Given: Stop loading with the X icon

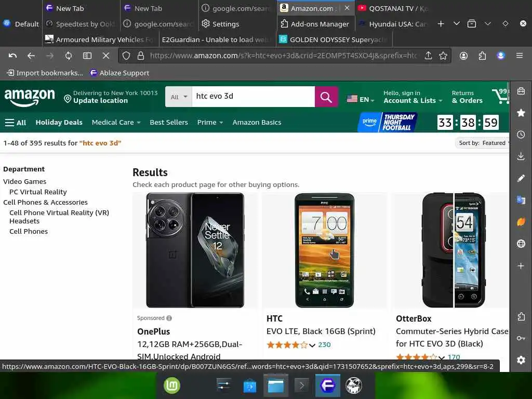Looking at the screenshot, I should (106, 56).
